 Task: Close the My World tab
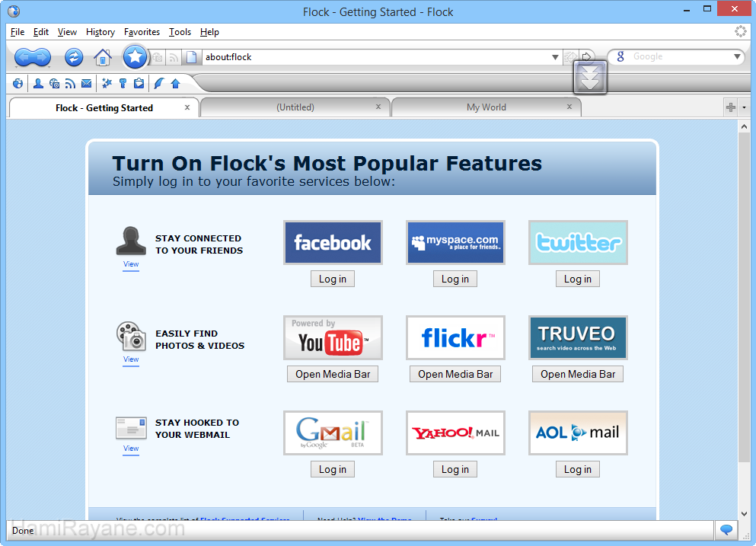(x=569, y=107)
